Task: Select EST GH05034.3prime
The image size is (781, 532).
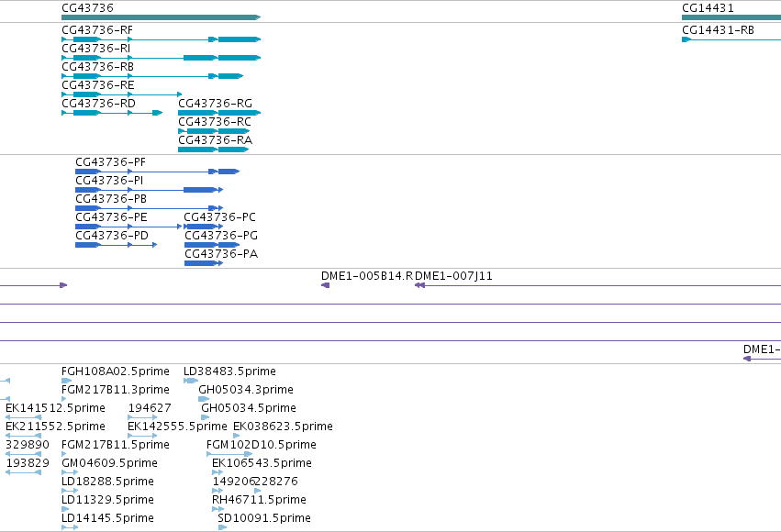Action: point(204,400)
